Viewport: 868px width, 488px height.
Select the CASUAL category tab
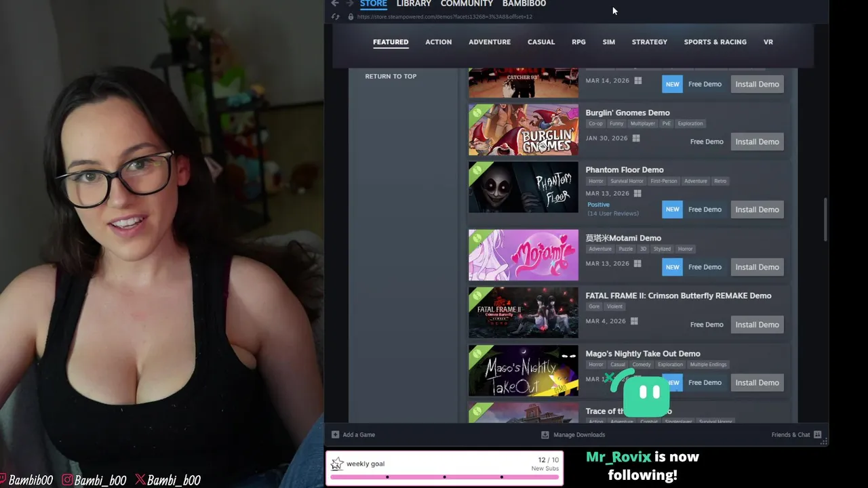point(541,42)
